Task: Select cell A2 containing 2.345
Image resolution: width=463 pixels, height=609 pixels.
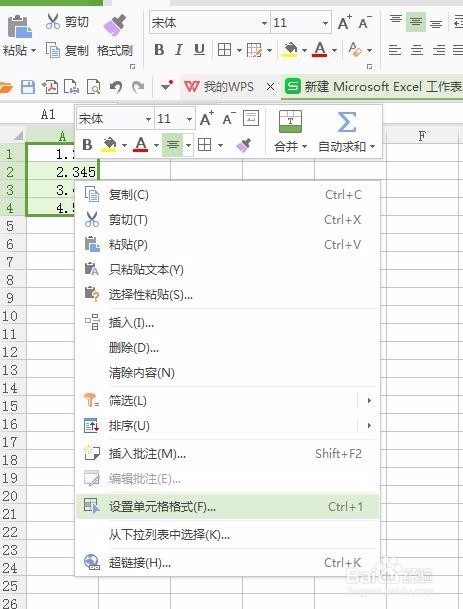Action: click(62, 172)
